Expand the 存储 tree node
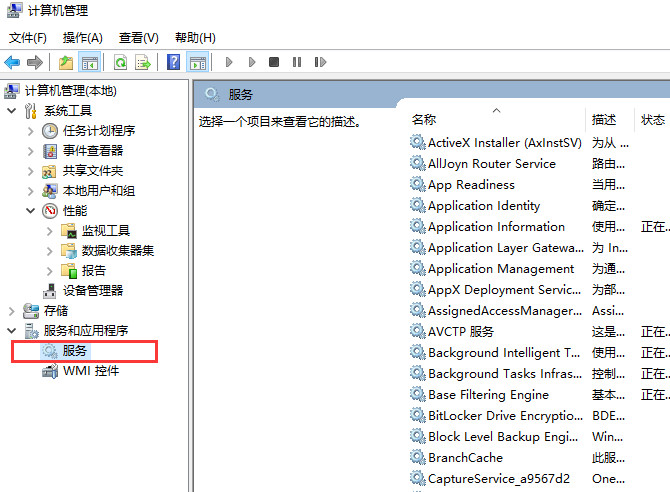The height and width of the screenshot is (492, 670). point(12,311)
